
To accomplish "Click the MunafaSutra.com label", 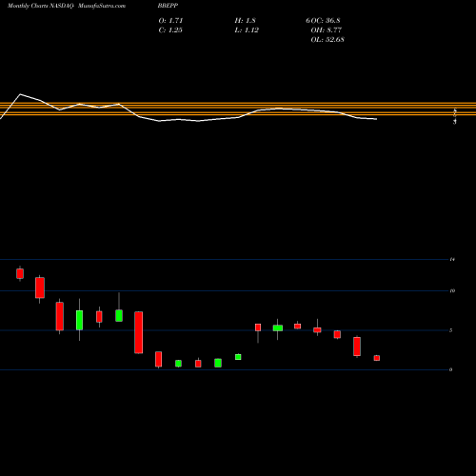I will tap(102, 6).
